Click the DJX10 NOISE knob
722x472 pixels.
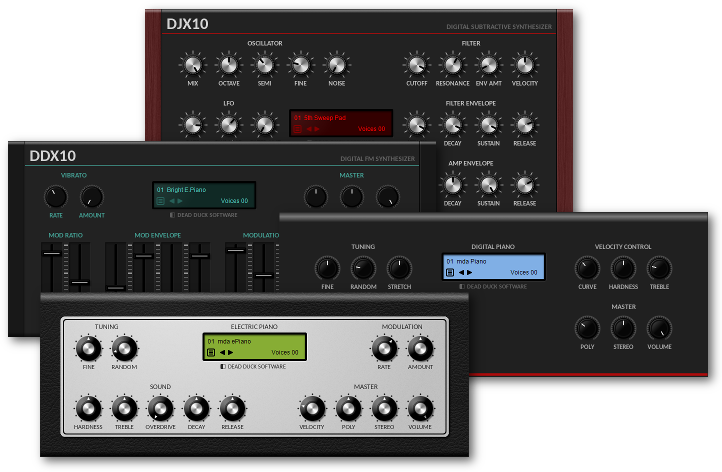[x=337, y=65]
